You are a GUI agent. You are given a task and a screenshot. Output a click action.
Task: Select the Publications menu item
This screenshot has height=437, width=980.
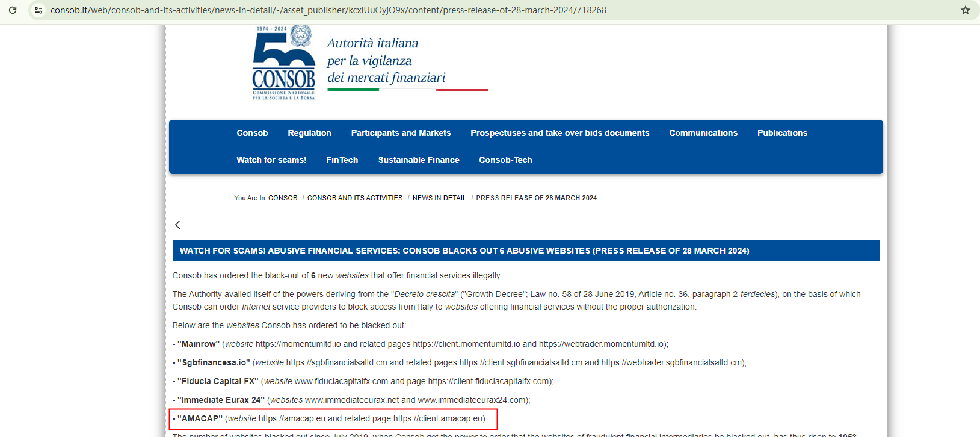[782, 133]
